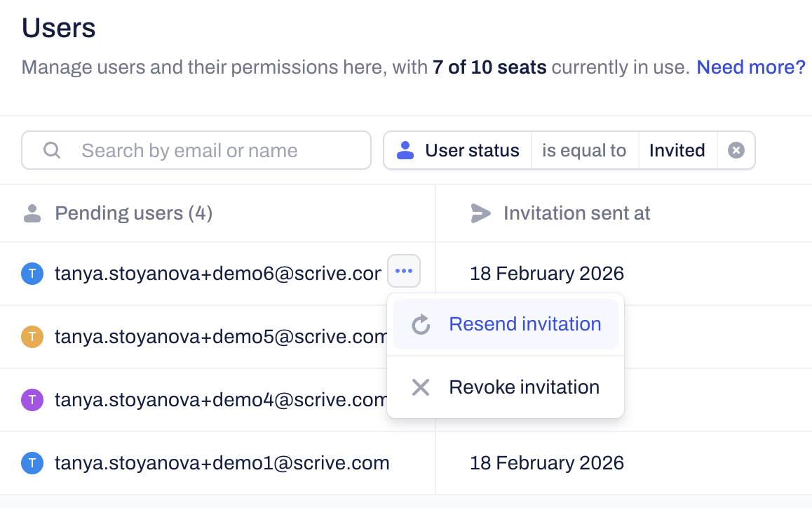Click the blue avatar for demo6 user
The width and height of the screenshot is (812, 508).
[32, 274]
